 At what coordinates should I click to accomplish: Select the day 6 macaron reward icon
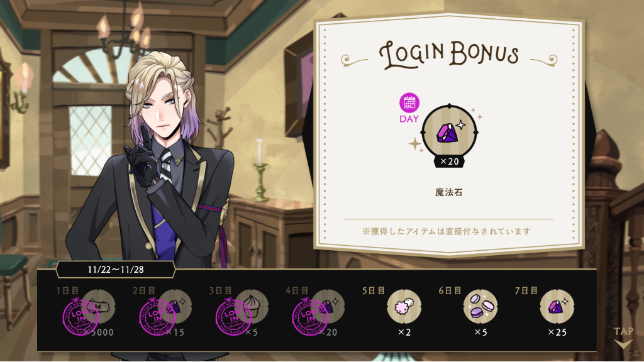[x=480, y=306]
